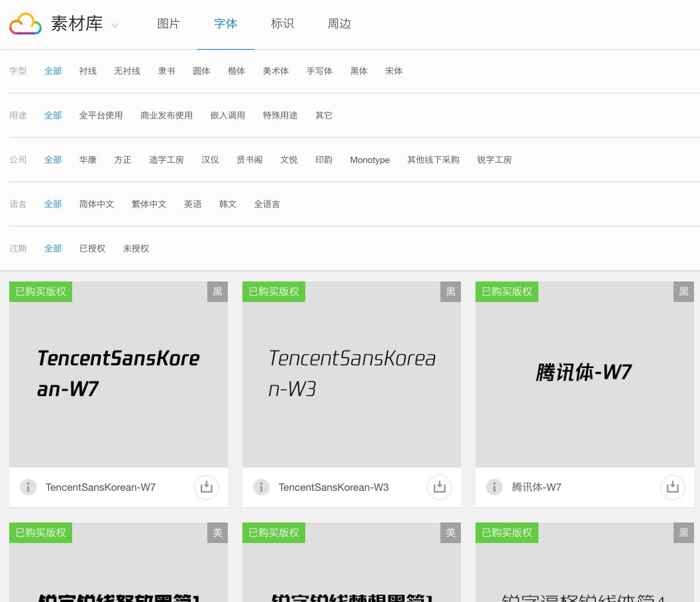Image resolution: width=700 pixels, height=602 pixels.
Task: Click the 黑 tag on TencentSansKorean-W7 card
Action: point(217,291)
